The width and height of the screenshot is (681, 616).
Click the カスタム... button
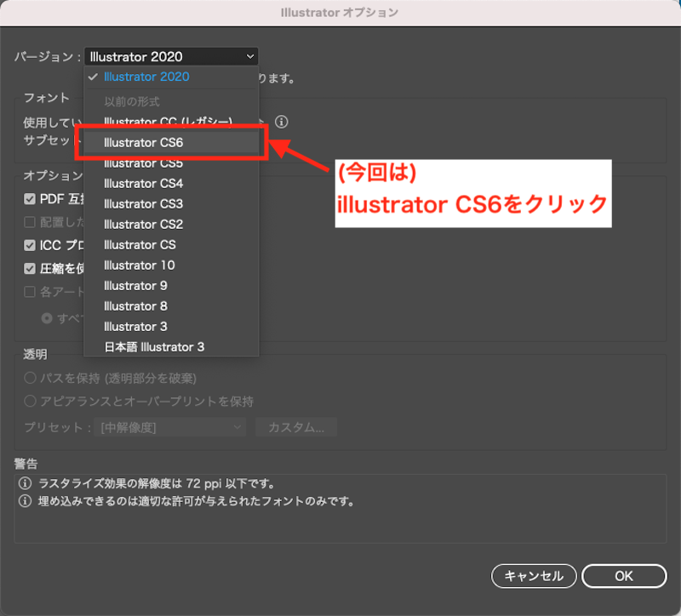coord(295,427)
